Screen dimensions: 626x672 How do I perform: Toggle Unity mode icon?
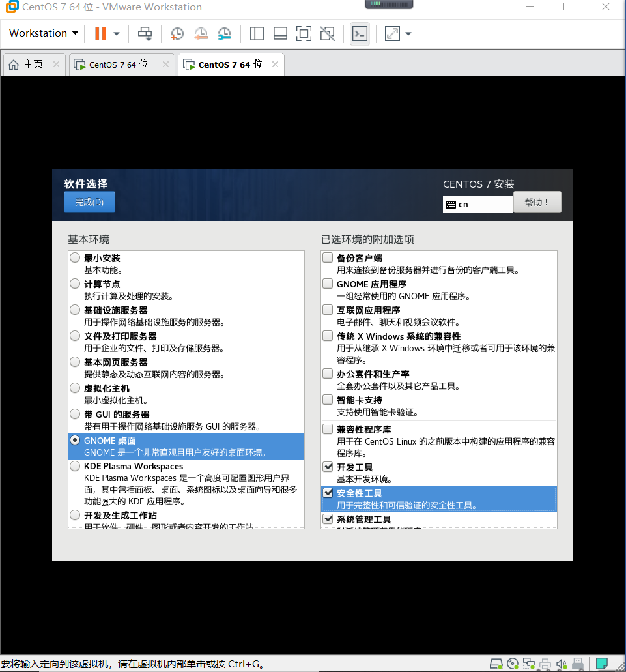[x=328, y=33]
